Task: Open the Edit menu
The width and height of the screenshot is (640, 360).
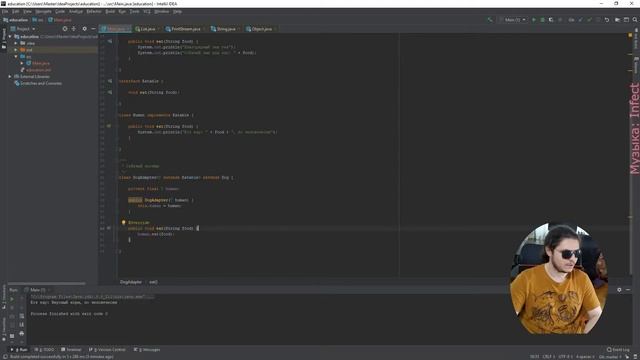Action: click(16, 11)
